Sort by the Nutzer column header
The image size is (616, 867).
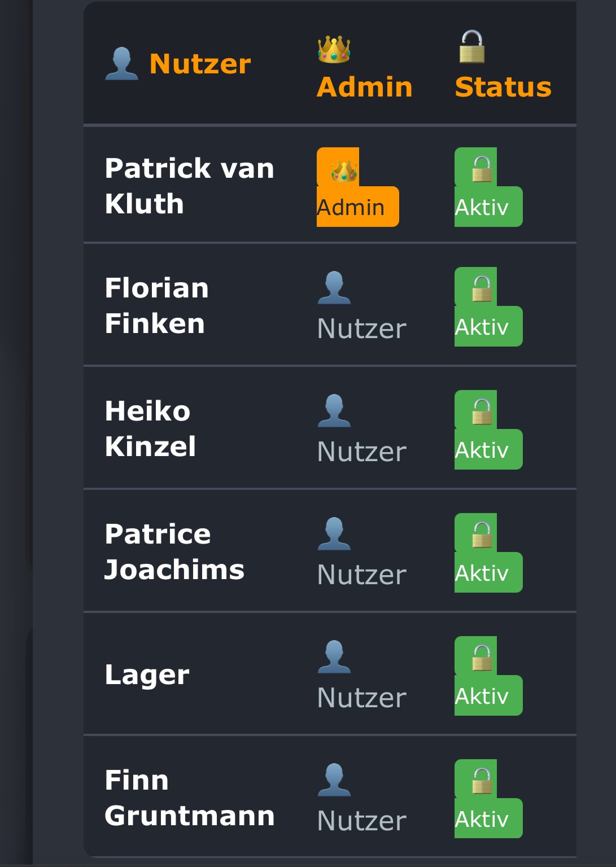200,64
